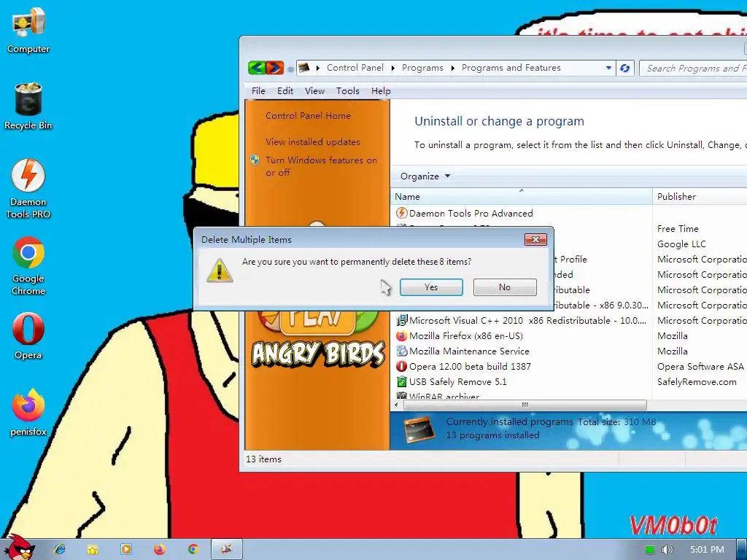Open the Help menu
The height and width of the screenshot is (560, 747).
coord(381,91)
